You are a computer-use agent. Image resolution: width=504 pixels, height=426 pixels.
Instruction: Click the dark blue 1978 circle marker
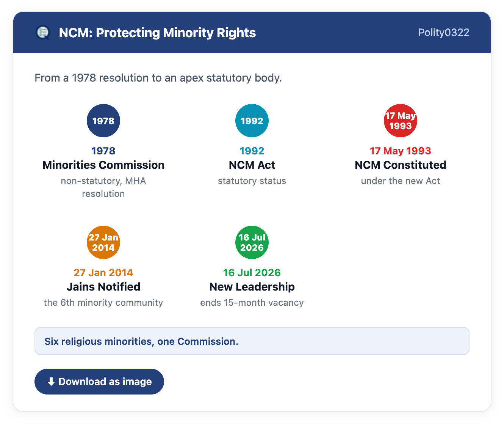(x=103, y=121)
